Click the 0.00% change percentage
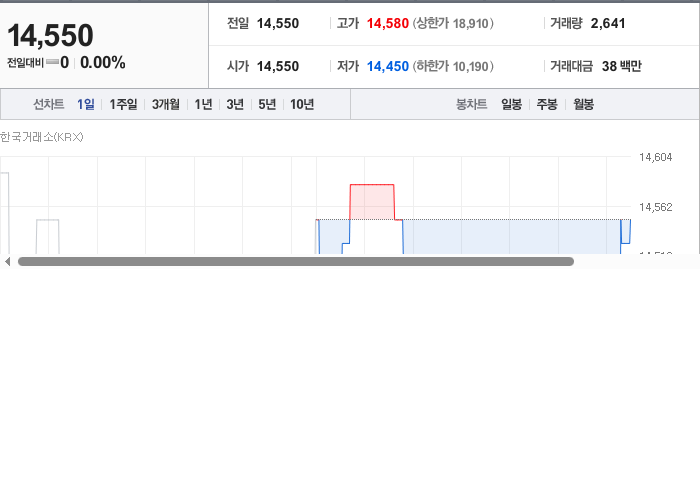 tap(103, 62)
